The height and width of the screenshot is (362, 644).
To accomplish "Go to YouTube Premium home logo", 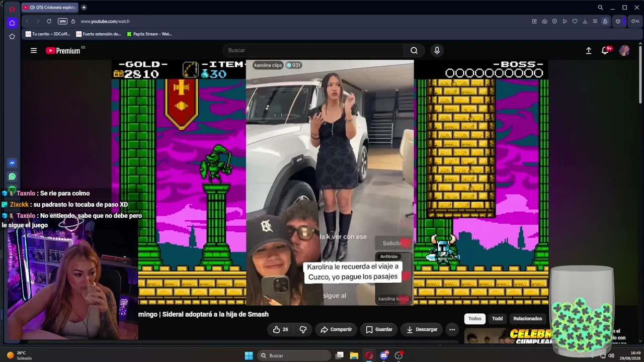I will pos(63,50).
